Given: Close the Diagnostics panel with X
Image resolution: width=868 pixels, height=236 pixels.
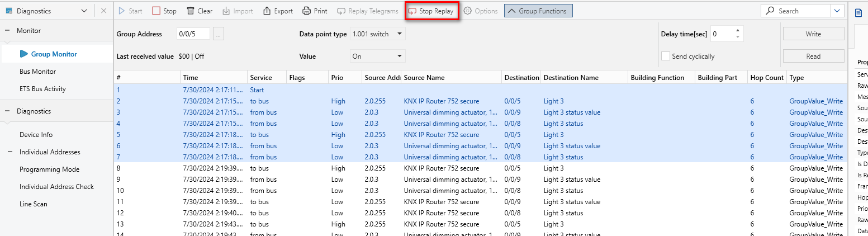Looking at the screenshot, I should [x=104, y=11].
